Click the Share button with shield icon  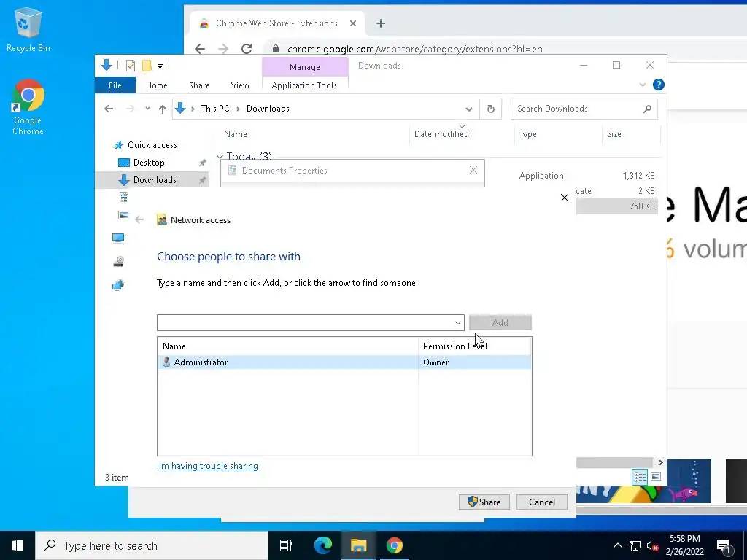tap(484, 502)
